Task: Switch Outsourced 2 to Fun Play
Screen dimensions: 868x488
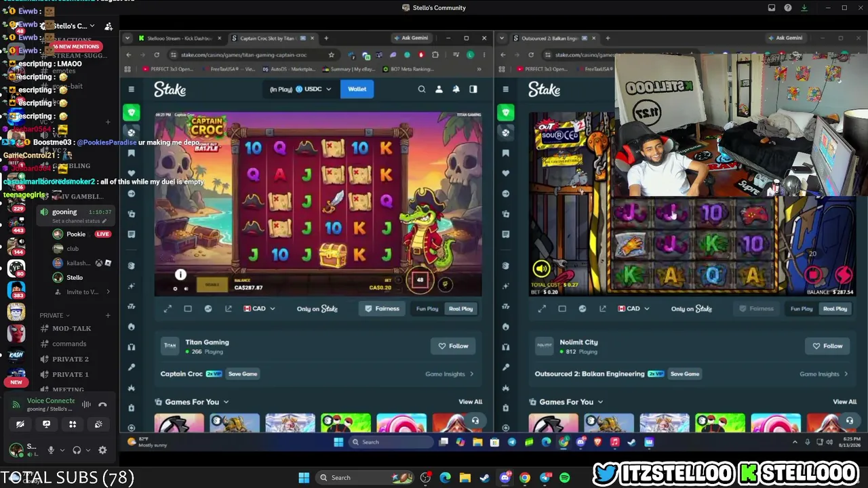Action: (x=802, y=309)
